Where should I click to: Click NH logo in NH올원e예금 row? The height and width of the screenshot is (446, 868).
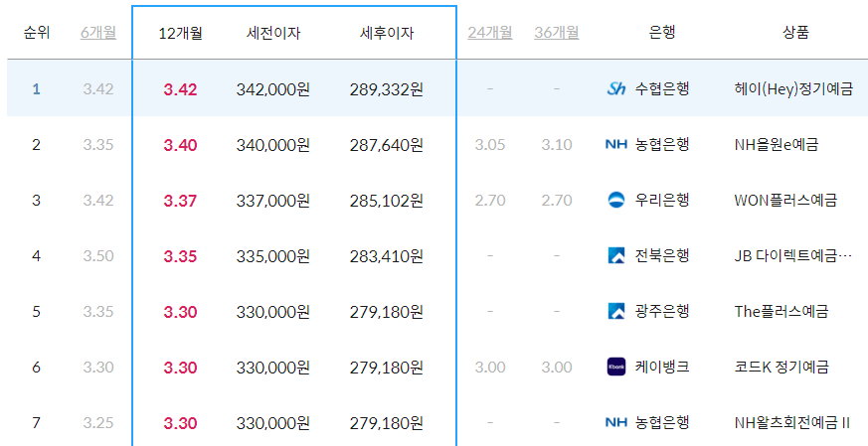click(x=616, y=145)
